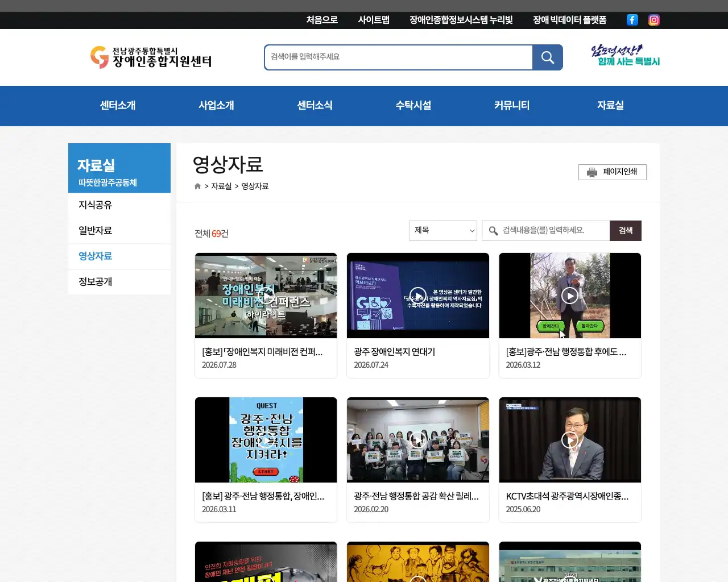This screenshot has width=728, height=582.
Task: Click the date 2026.03.11
Action: tap(219, 509)
